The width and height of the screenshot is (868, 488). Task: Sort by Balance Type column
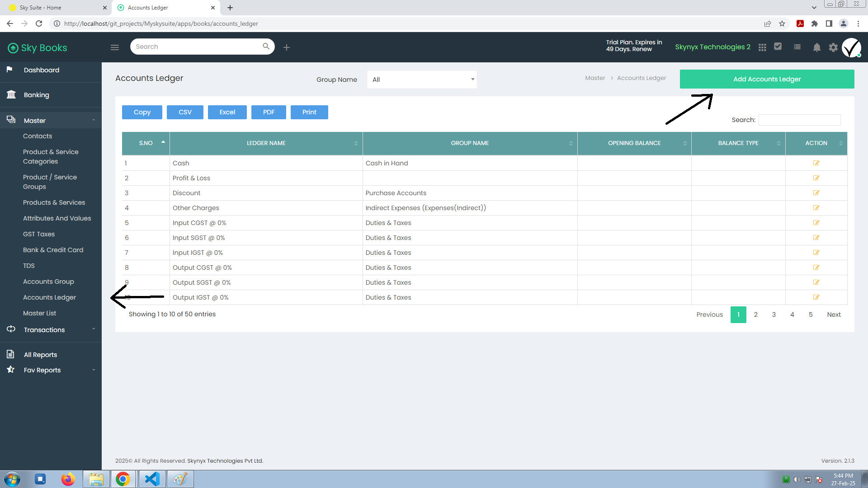[738, 143]
